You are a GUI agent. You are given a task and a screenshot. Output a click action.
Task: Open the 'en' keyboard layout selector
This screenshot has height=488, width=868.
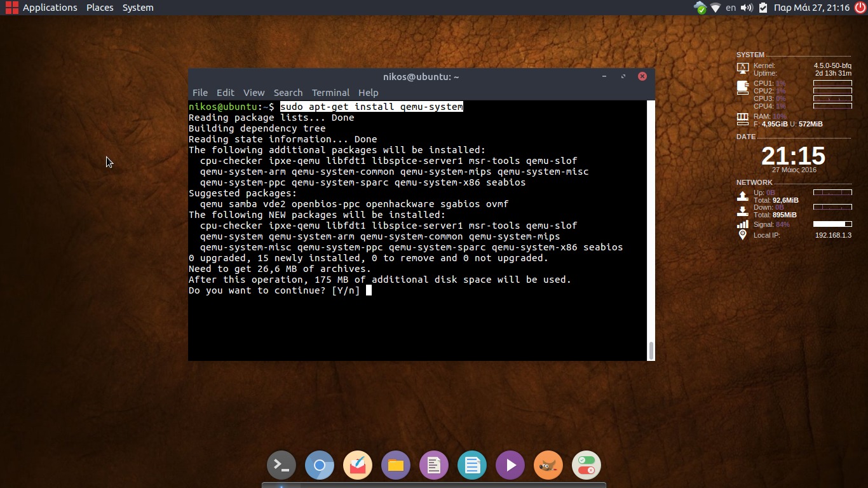pyautogui.click(x=731, y=8)
